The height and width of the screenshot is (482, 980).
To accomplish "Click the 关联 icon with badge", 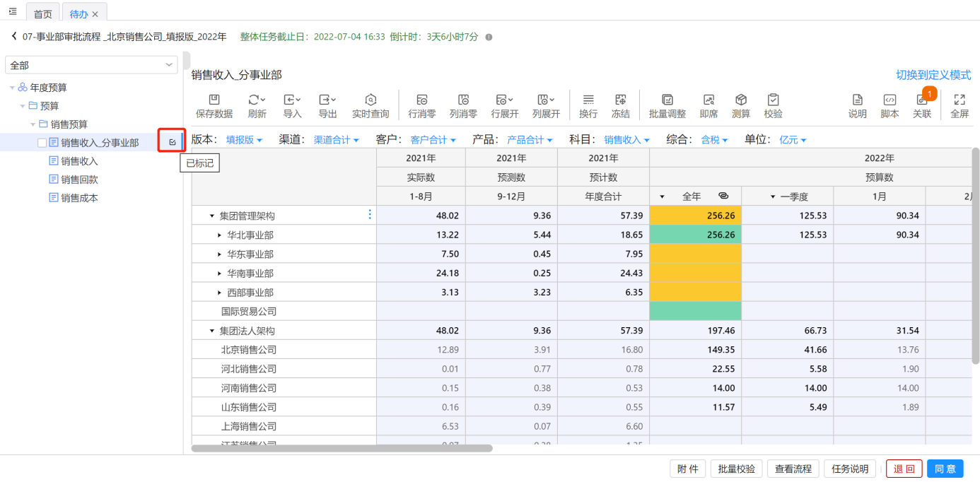I will (922, 100).
